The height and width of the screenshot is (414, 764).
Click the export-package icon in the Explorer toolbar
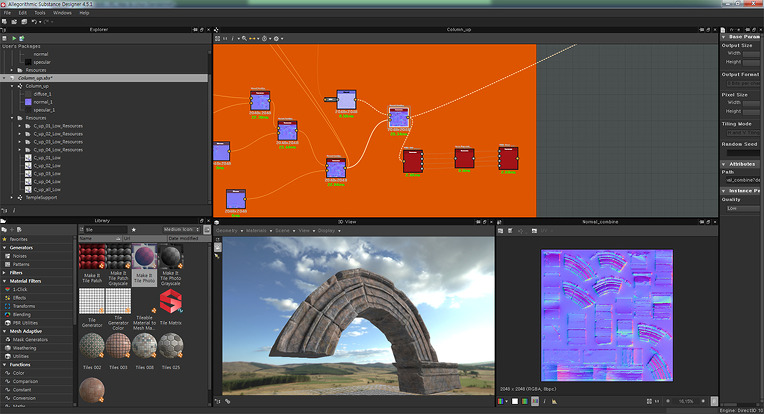pyautogui.click(x=22, y=38)
